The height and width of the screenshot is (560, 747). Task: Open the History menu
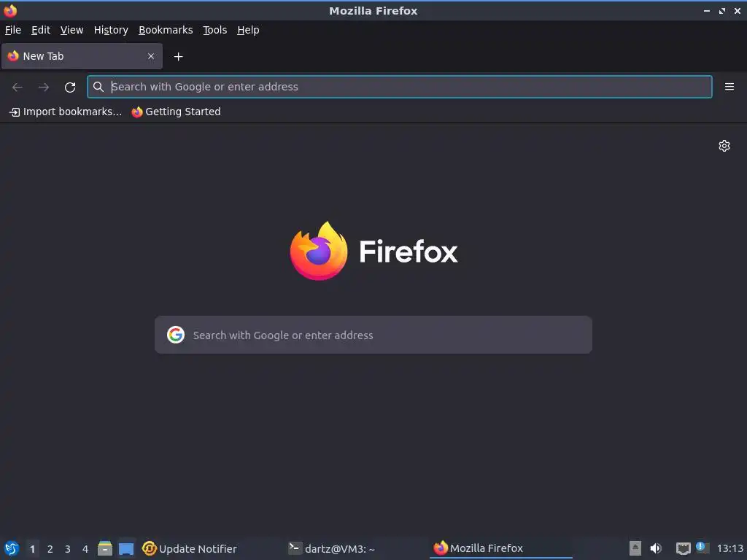pyautogui.click(x=111, y=30)
